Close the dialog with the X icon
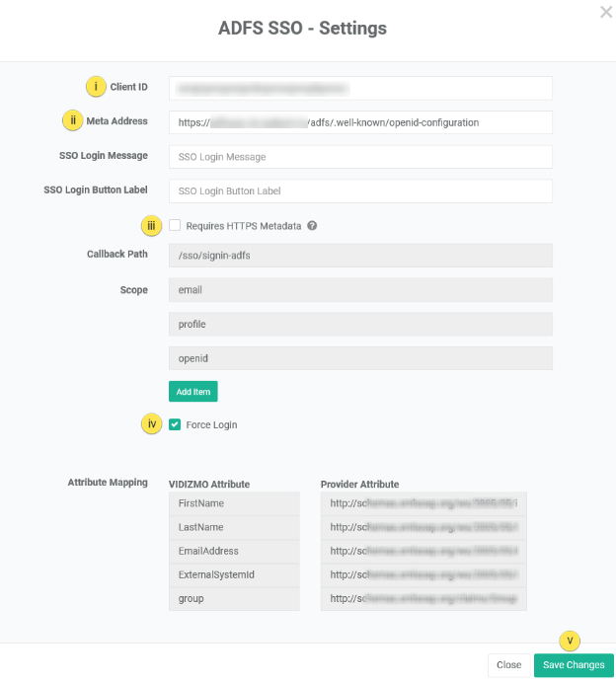The image size is (616, 683). click(605, 12)
